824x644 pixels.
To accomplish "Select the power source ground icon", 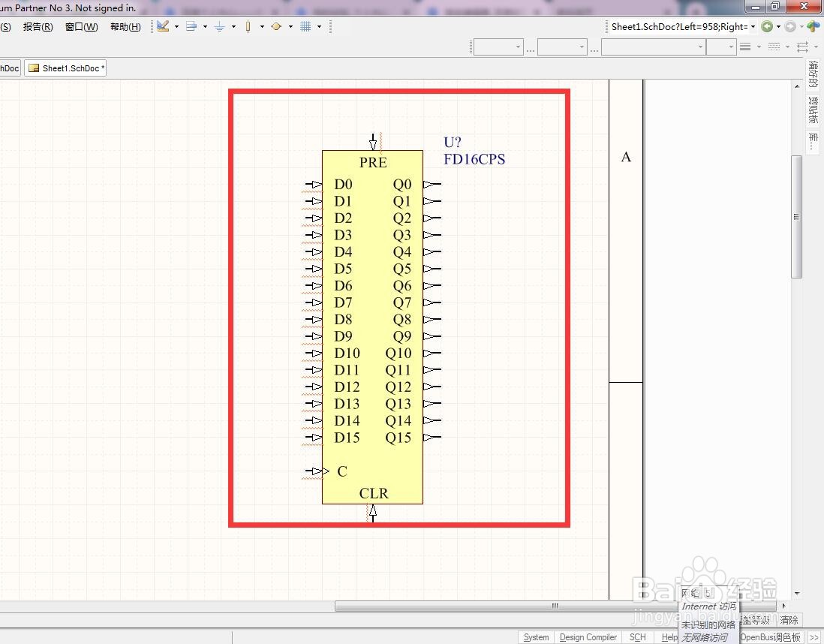I will pos(220,26).
